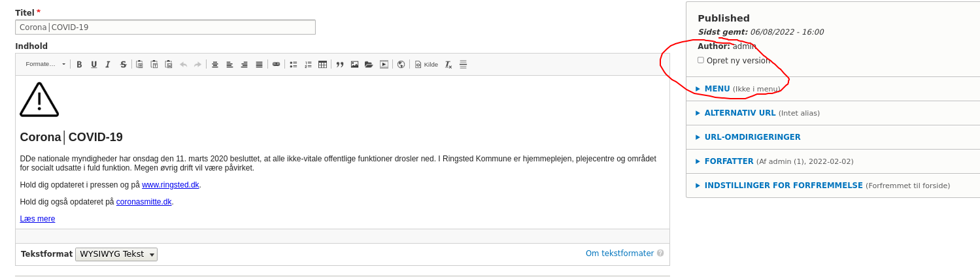Open the Om tekstformater link
Image resolution: width=980 pixels, height=277 pixels.
[619, 253]
